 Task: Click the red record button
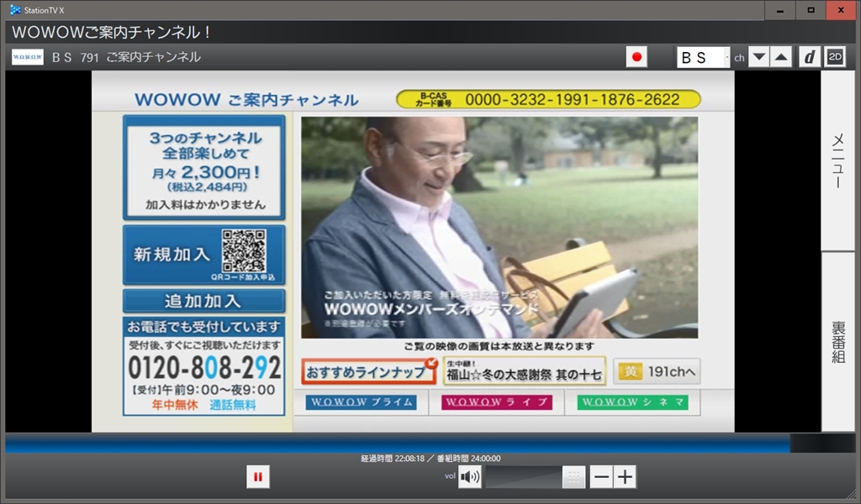point(637,57)
